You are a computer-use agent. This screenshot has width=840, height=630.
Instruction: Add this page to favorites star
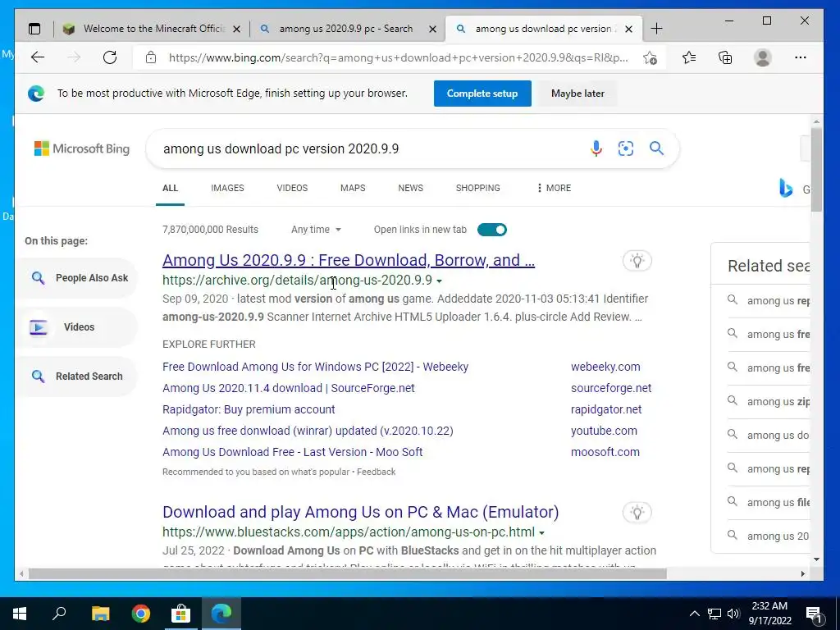pyautogui.click(x=651, y=57)
